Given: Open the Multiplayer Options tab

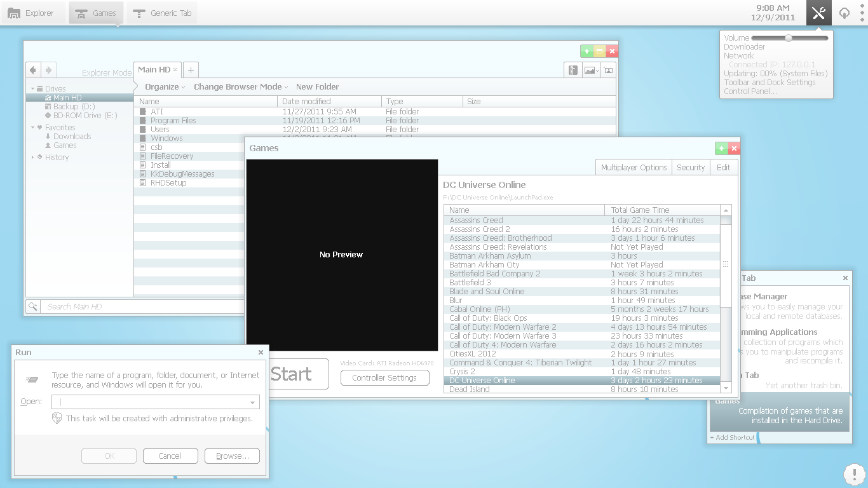Looking at the screenshot, I should coord(634,167).
